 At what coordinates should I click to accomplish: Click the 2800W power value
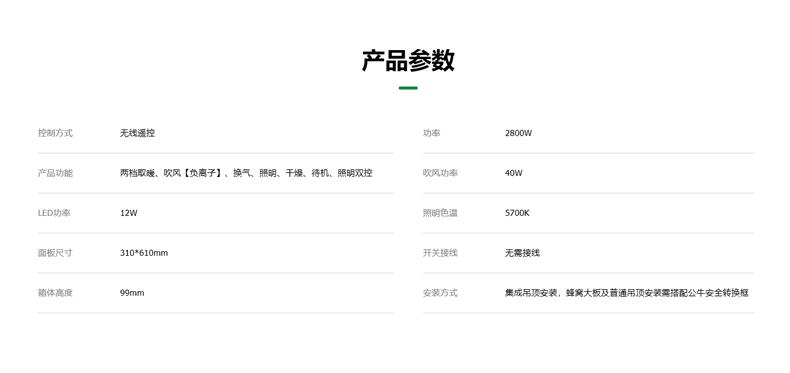pyautogui.click(x=518, y=133)
